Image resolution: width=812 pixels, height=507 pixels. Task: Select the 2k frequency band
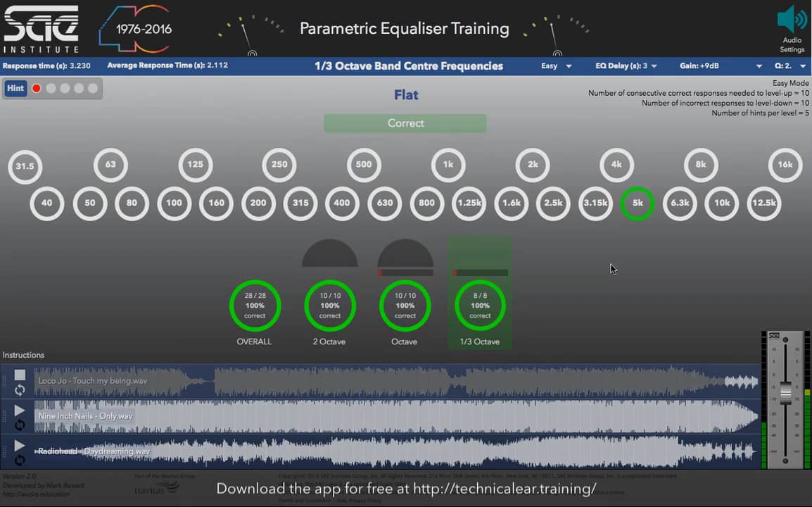(533, 164)
